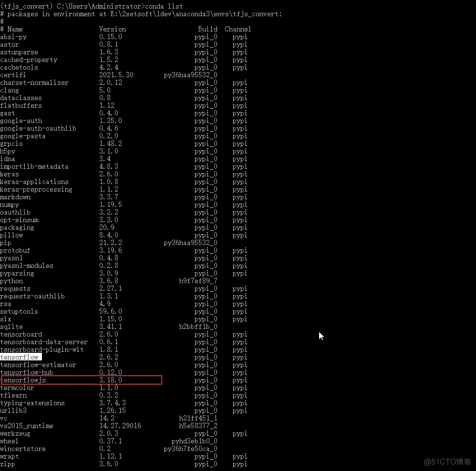Screen dimensions: 476x471
Task: Click vc build 'h21ff451_1'
Action: point(198,418)
